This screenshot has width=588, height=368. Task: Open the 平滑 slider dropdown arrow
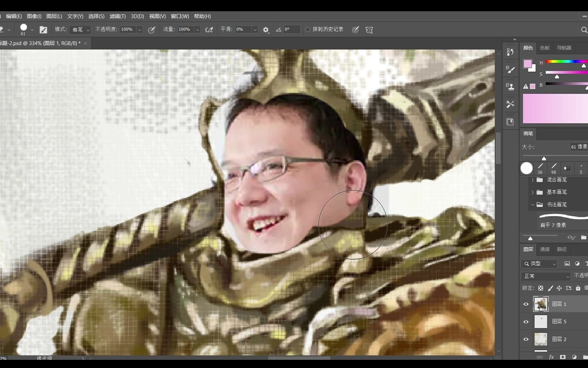click(x=255, y=30)
